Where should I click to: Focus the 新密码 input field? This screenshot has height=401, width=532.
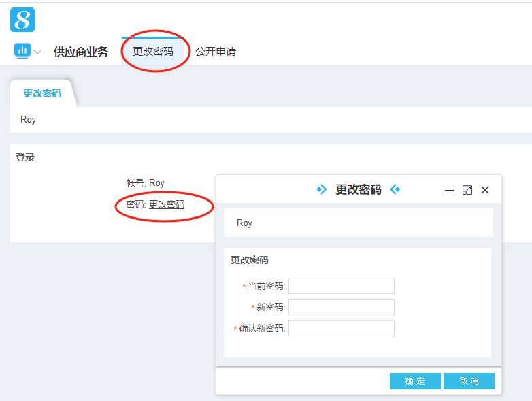(342, 307)
